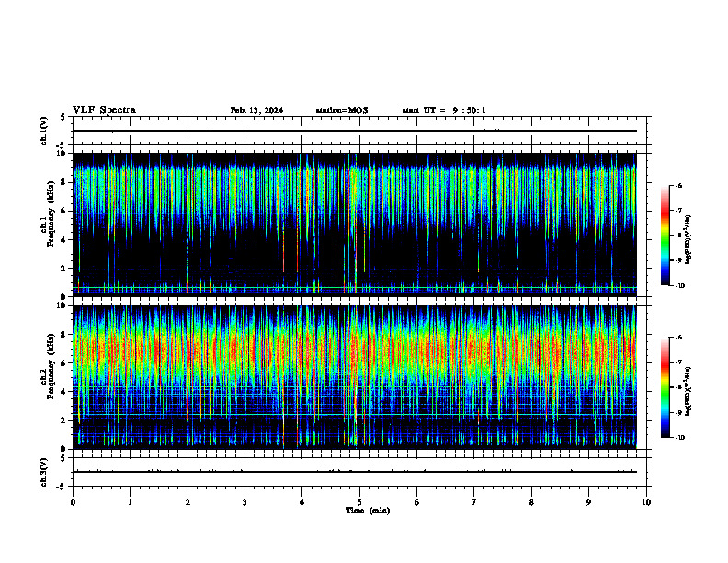The image size is (728, 563).
Task: Click the ch.1 voltage waveform trace panel
Action: pos(359,131)
